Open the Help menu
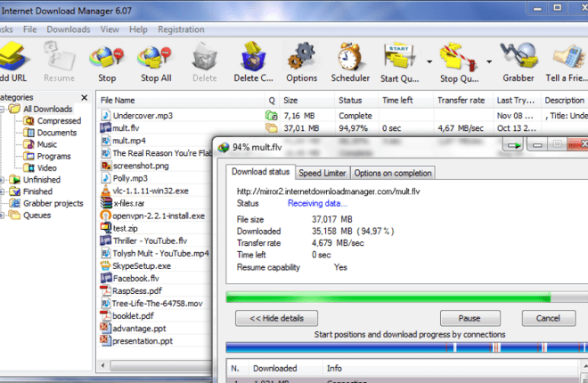Screen dimensions: 588x383 [138, 29]
